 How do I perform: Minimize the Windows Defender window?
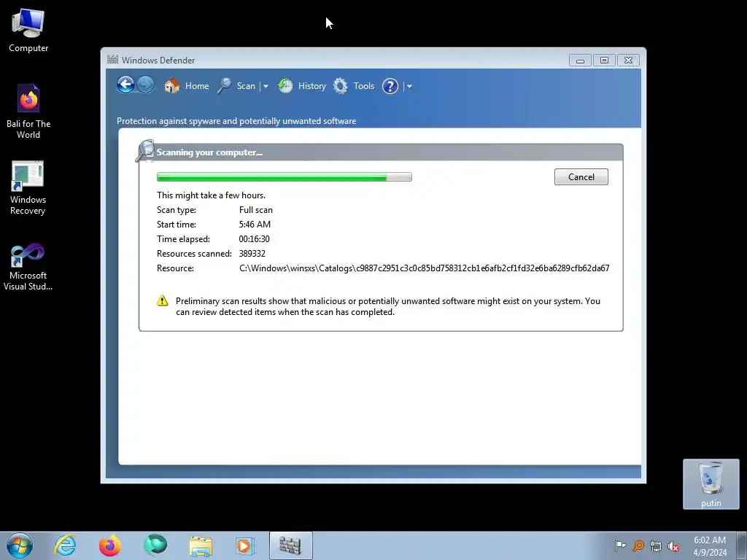[x=580, y=61]
